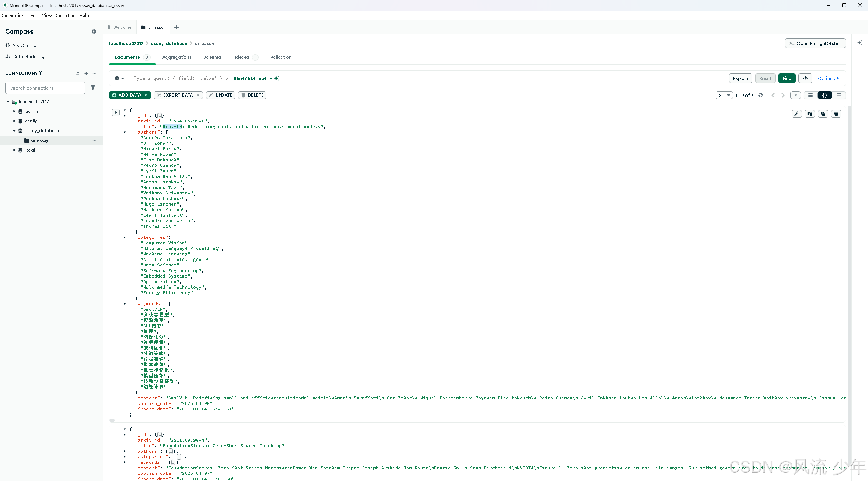Delete the first document with the trash icon
Image resolution: width=868 pixels, height=481 pixels.
pos(836,114)
